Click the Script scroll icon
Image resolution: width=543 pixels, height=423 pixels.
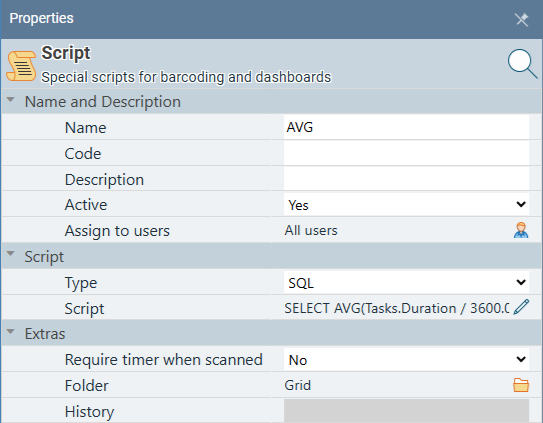point(21,65)
